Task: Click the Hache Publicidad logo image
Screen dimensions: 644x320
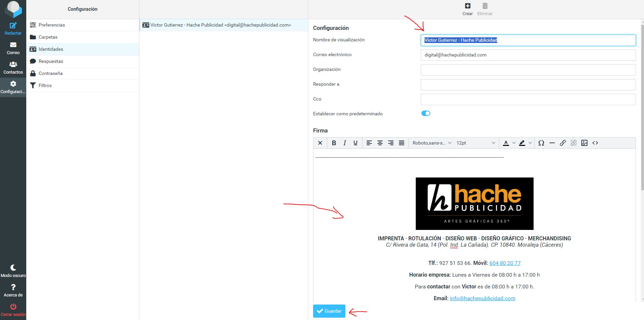Action: (x=474, y=204)
